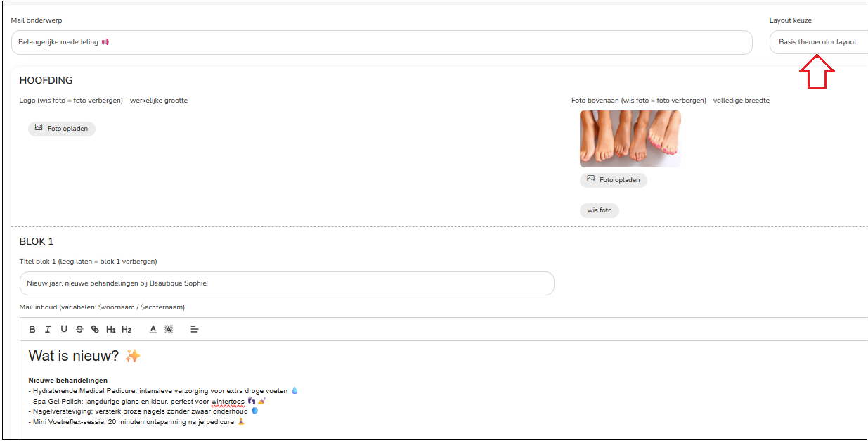Click the 'Wat is nieuw?' heading text
The image size is (868, 441).
click(x=74, y=356)
